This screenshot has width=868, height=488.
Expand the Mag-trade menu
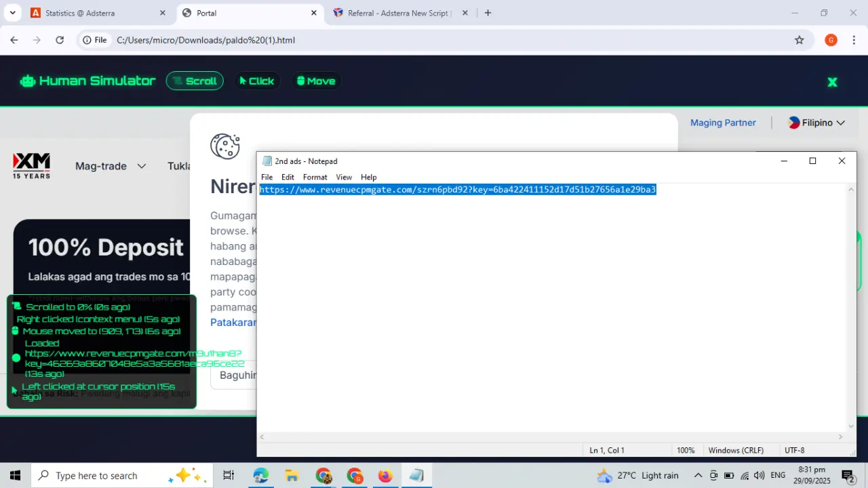tap(111, 166)
